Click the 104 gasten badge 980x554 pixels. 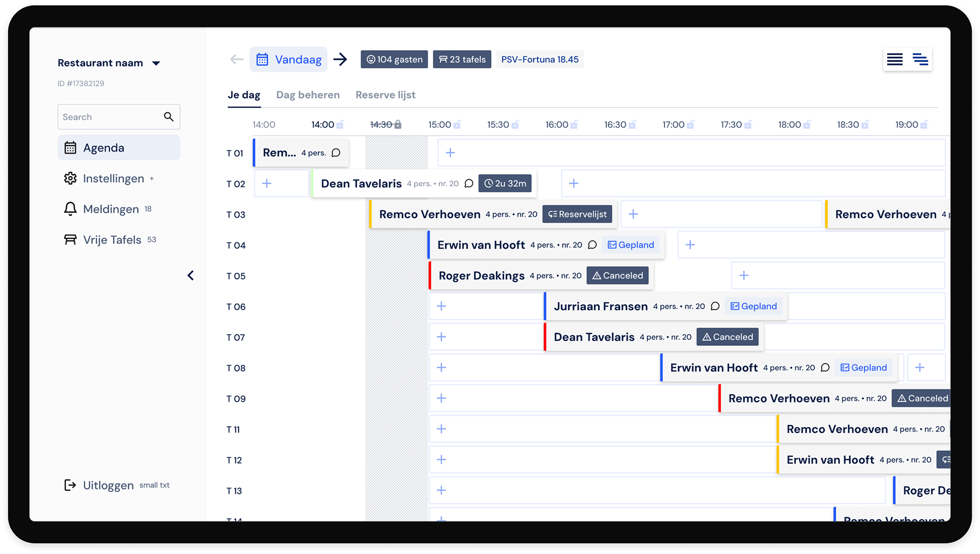[x=394, y=59]
